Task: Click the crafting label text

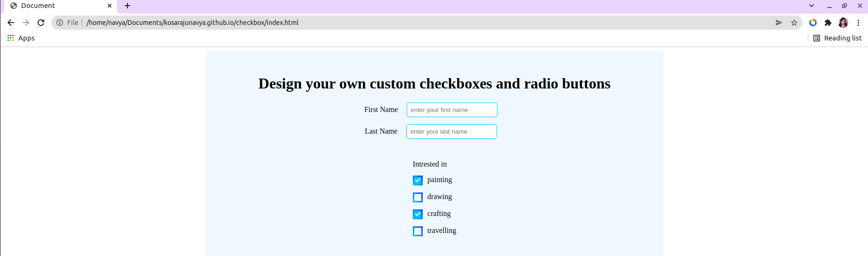Action: (439, 214)
